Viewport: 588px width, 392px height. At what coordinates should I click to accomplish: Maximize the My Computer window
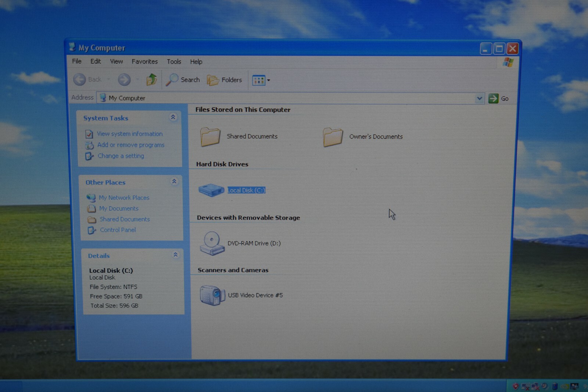(x=499, y=48)
